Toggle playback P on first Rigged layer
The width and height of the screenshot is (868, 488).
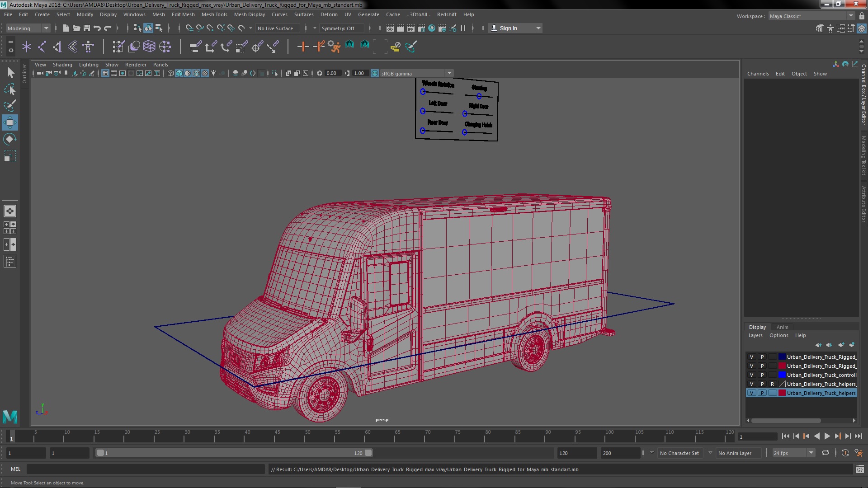tap(762, 357)
